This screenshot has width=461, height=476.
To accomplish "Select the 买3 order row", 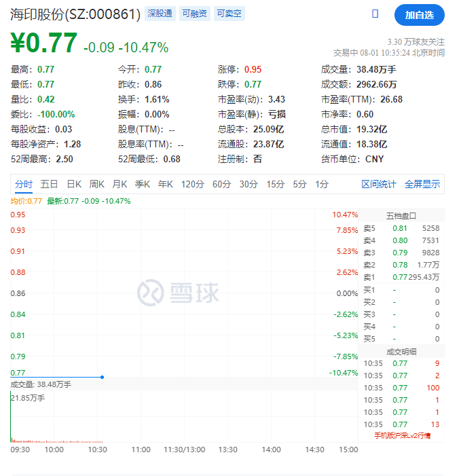I will pyautogui.click(x=401, y=314).
